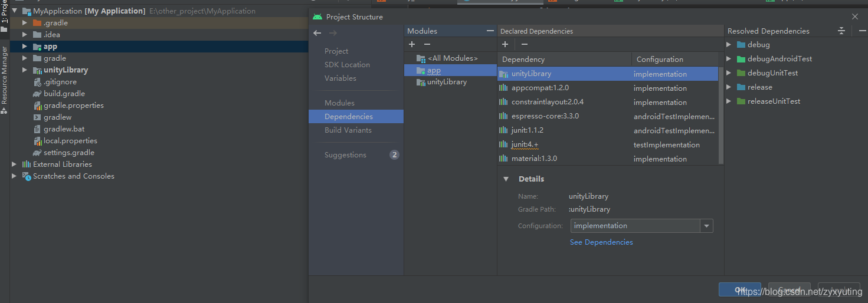Screen dimensions: 868x303
Task: Expand the .idea folder node
Action: click(25, 35)
